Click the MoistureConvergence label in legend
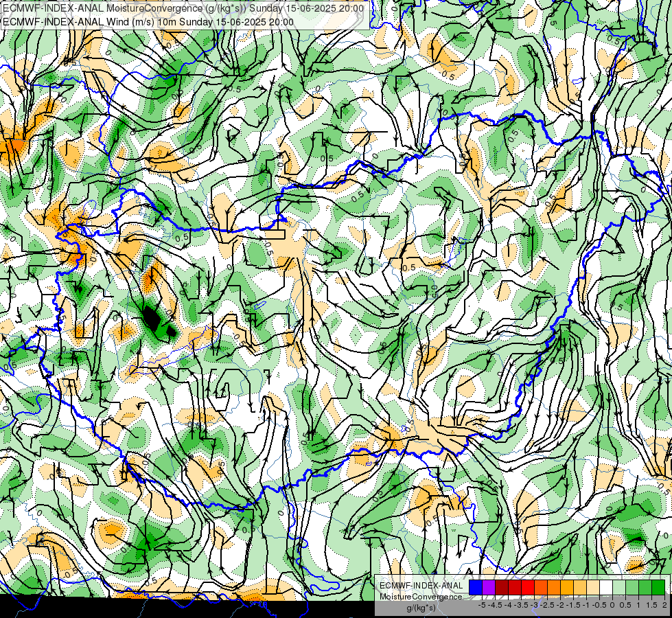The width and height of the screenshot is (672, 618). (421, 597)
